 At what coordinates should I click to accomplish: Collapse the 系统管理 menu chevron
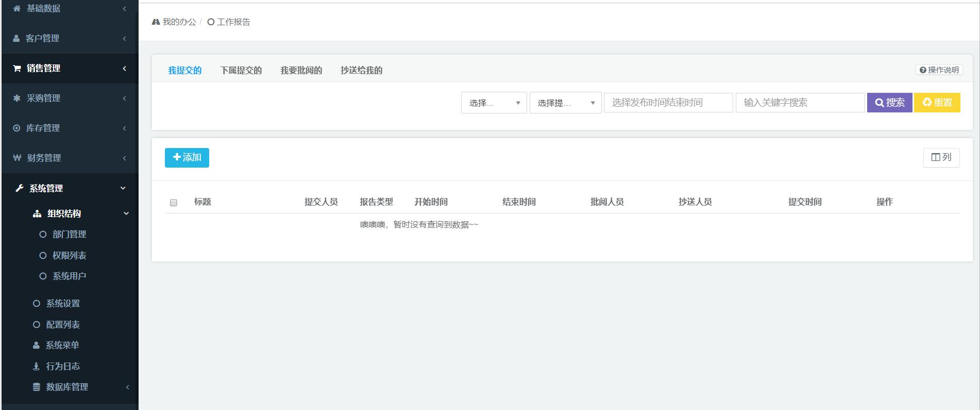(123, 188)
